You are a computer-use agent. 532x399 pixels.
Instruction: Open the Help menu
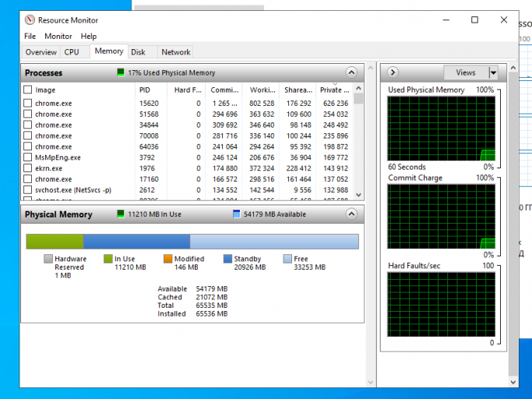click(89, 36)
